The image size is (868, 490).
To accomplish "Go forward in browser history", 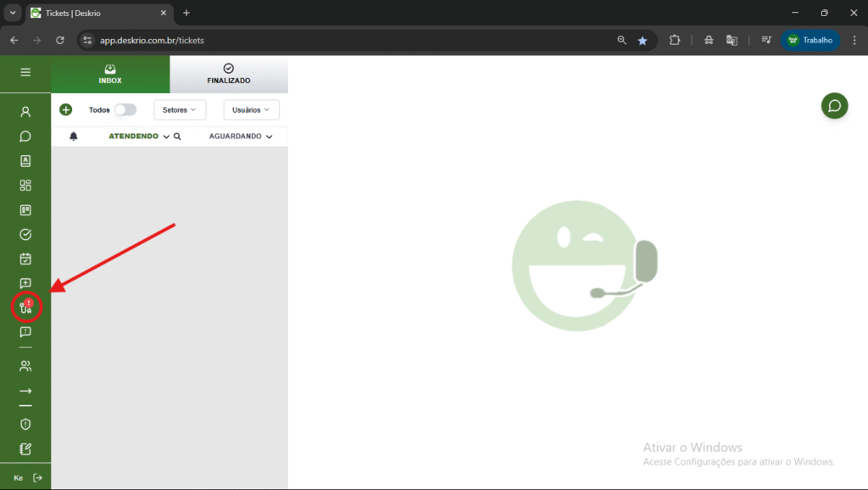I will (36, 40).
